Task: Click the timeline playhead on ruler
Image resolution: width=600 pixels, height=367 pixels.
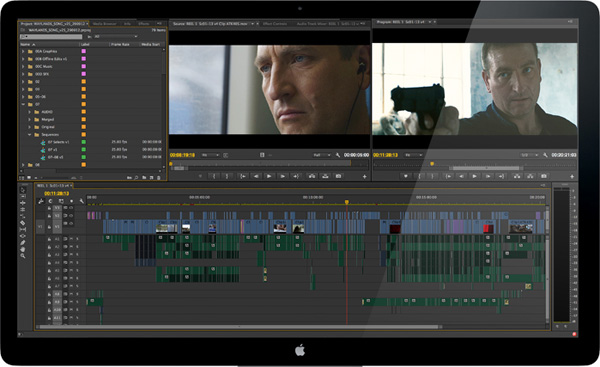Action: coord(347,202)
